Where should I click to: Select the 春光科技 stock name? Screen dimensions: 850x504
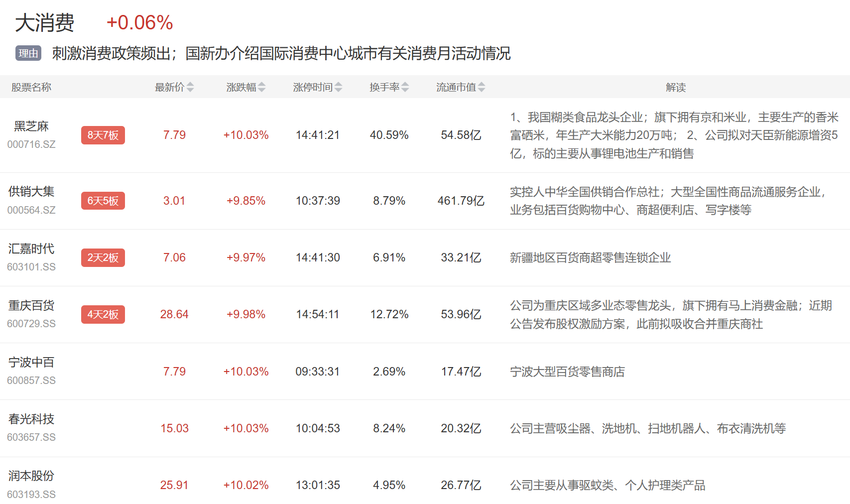coord(31,419)
